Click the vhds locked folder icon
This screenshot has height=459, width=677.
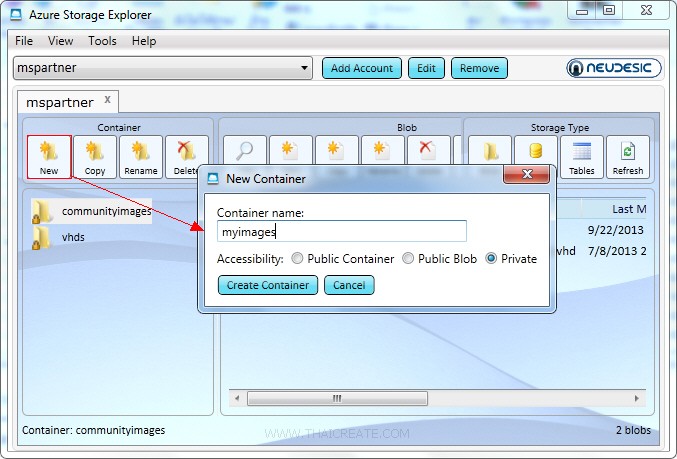[41, 237]
